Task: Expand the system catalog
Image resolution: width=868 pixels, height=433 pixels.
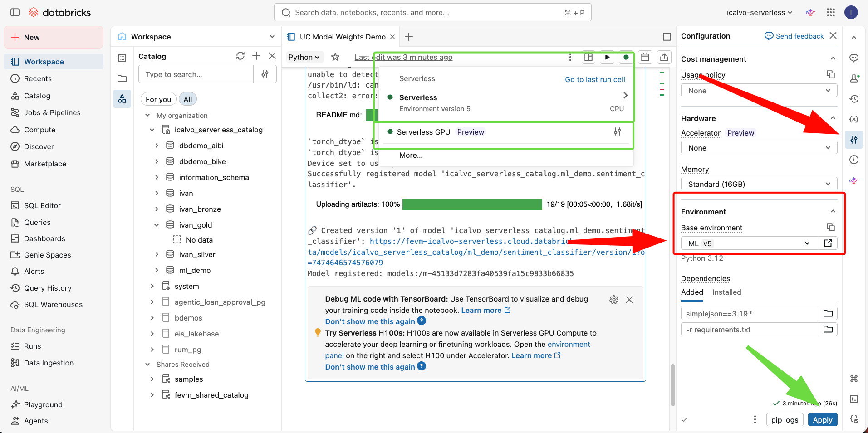Action: point(152,286)
